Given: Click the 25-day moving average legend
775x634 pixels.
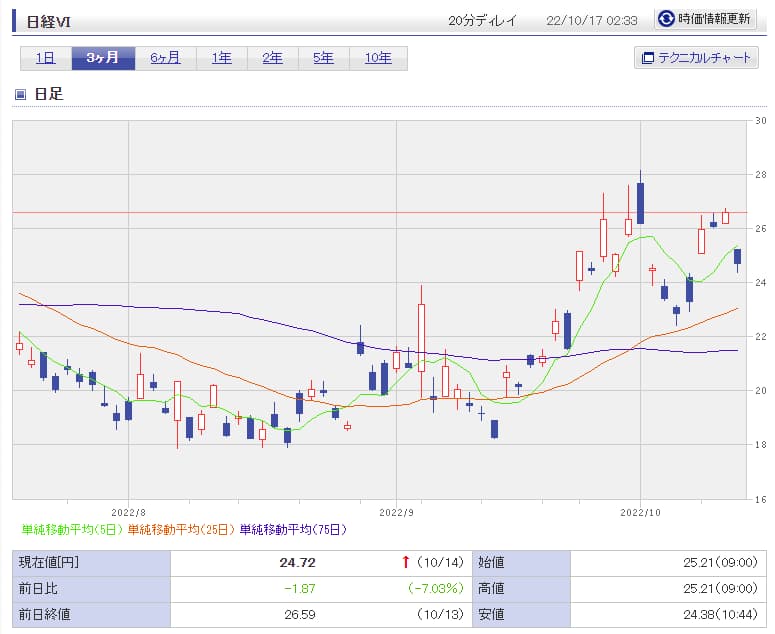Looking at the screenshot, I should coord(181,529).
